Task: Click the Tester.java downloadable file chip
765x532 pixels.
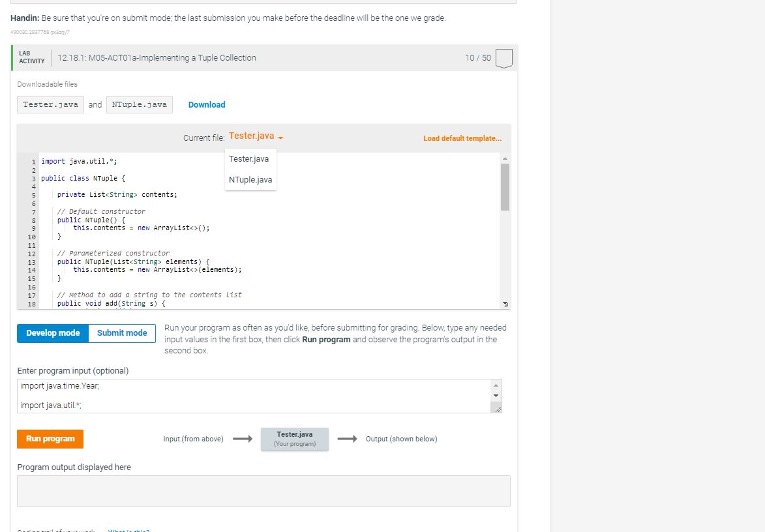Action: (50, 104)
